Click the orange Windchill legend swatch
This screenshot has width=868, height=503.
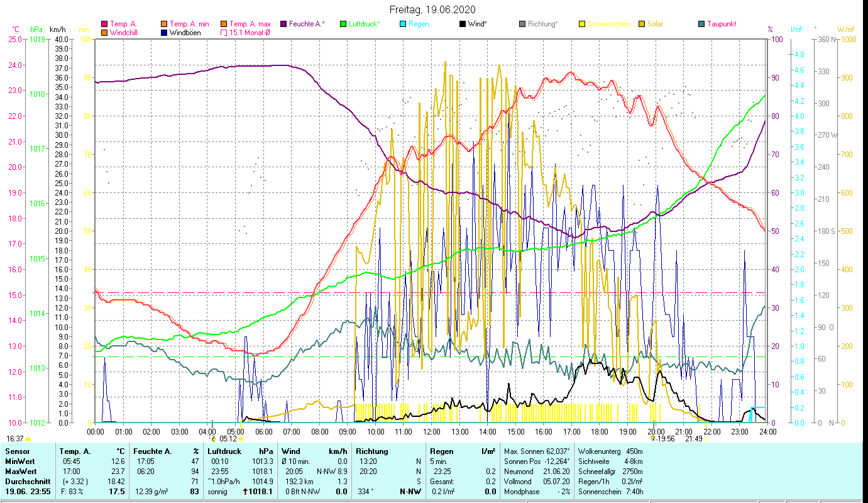coord(104,32)
